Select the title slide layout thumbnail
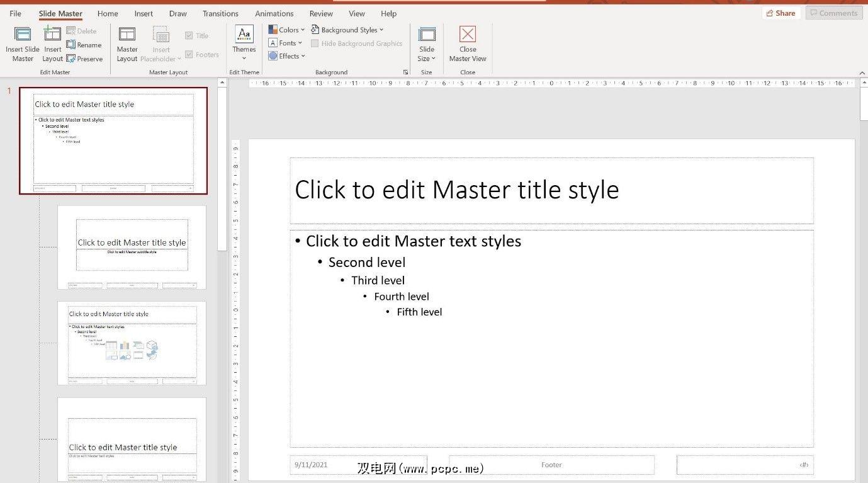The height and width of the screenshot is (483, 868). [132, 247]
